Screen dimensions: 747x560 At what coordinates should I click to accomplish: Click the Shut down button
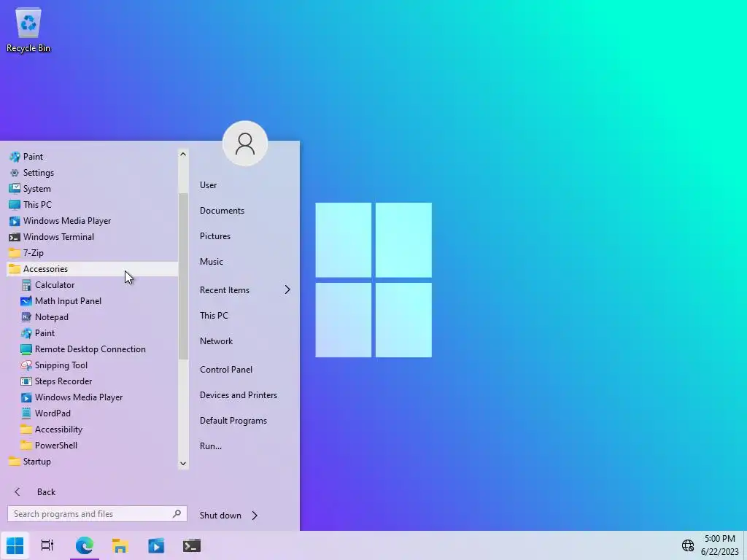click(220, 516)
